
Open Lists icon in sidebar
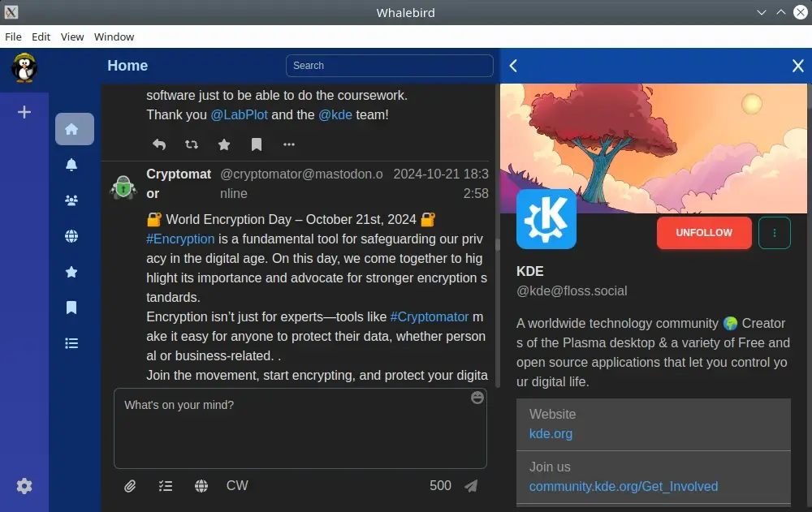coord(71,343)
